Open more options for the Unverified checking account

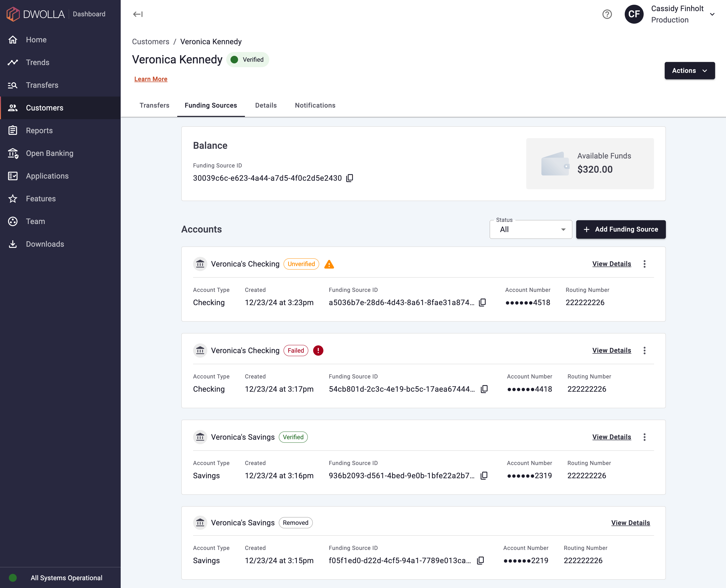(x=644, y=264)
